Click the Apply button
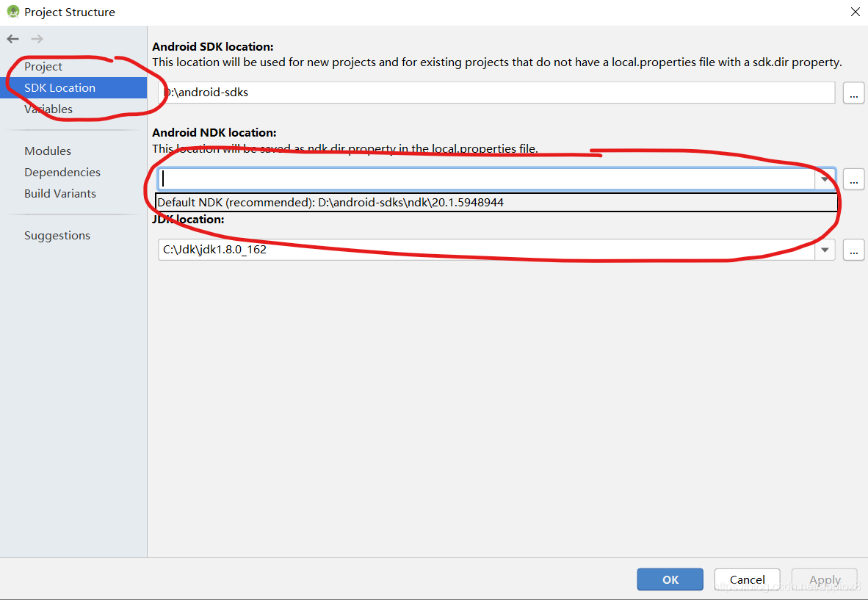The image size is (868, 600). 825,579
